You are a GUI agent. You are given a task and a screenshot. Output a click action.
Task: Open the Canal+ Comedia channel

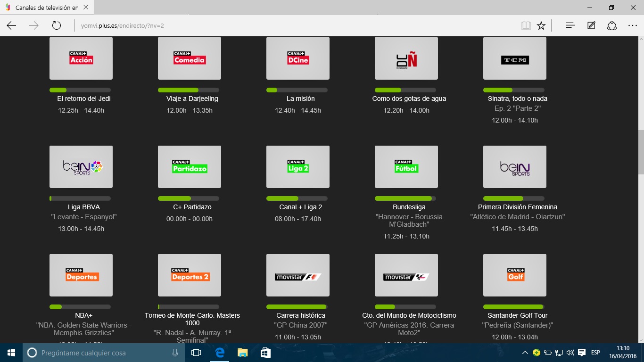(x=190, y=58)
